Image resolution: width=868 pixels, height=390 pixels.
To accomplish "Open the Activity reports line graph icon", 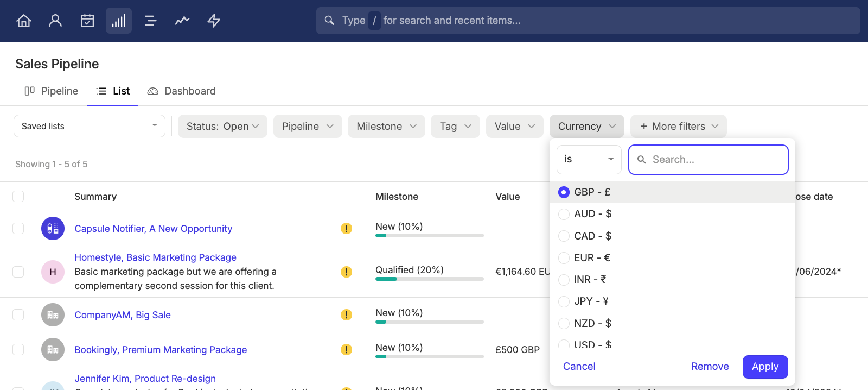I will pyautogui.click(x=182, y=21).
